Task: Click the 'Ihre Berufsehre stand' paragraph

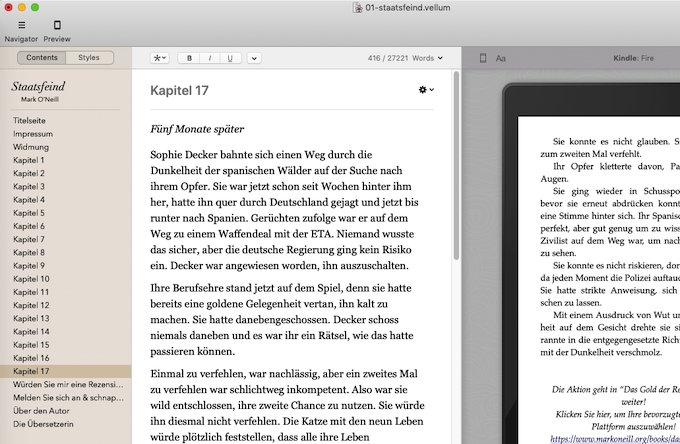Action: click(x=282, y=320)
